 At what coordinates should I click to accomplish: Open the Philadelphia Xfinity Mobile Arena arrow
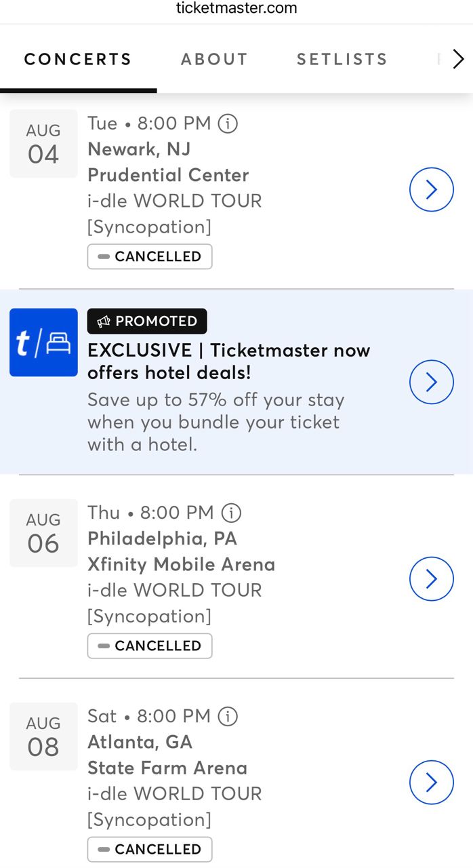coord(432,579)
